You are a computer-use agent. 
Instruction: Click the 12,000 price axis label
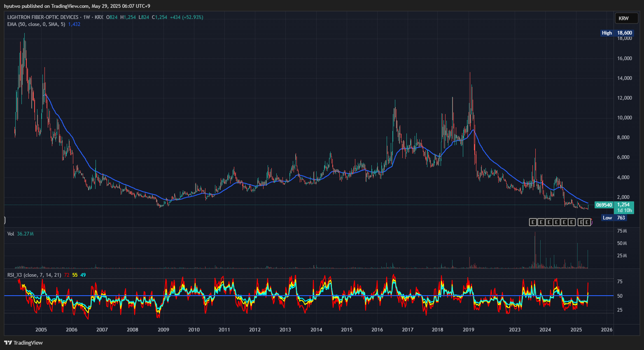(x=625, y=98)
